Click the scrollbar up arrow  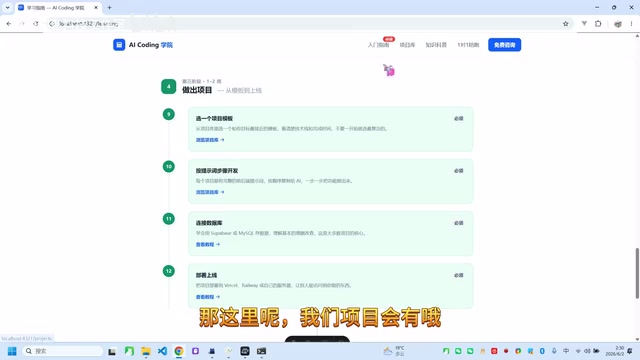[637, 36]
